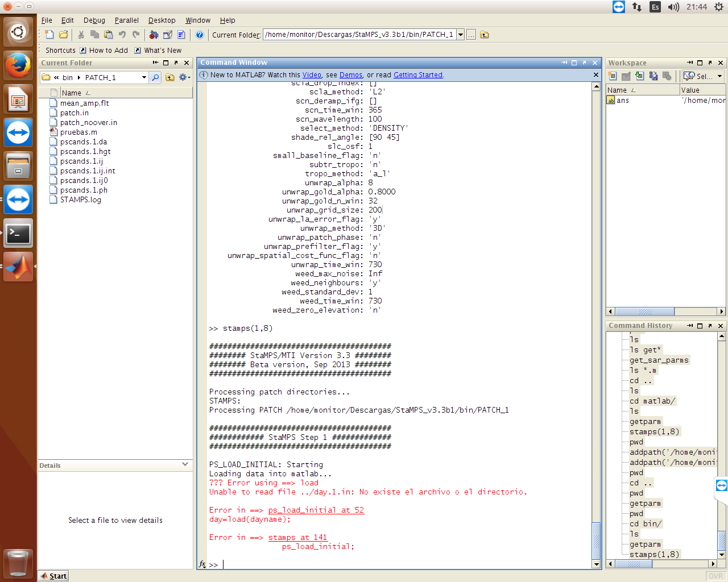Viewport: 728px width, 582px height.
Task: Open the Profiler toolbar icon
Action: 181,35
